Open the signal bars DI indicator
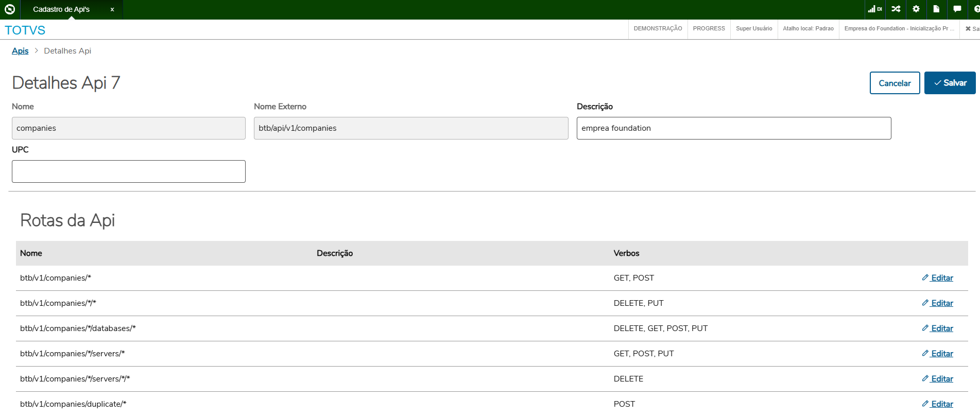The image size is (980, 416). [x=874, y=9]
